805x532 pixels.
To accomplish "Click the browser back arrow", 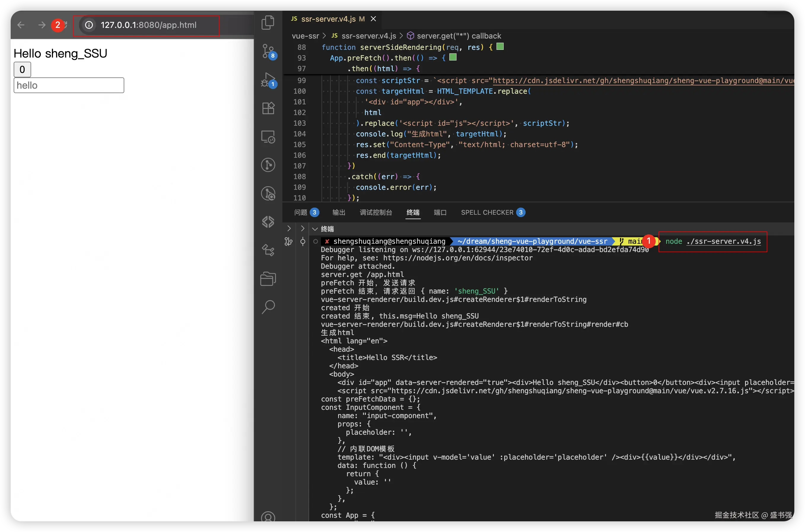I will [21, 25].
